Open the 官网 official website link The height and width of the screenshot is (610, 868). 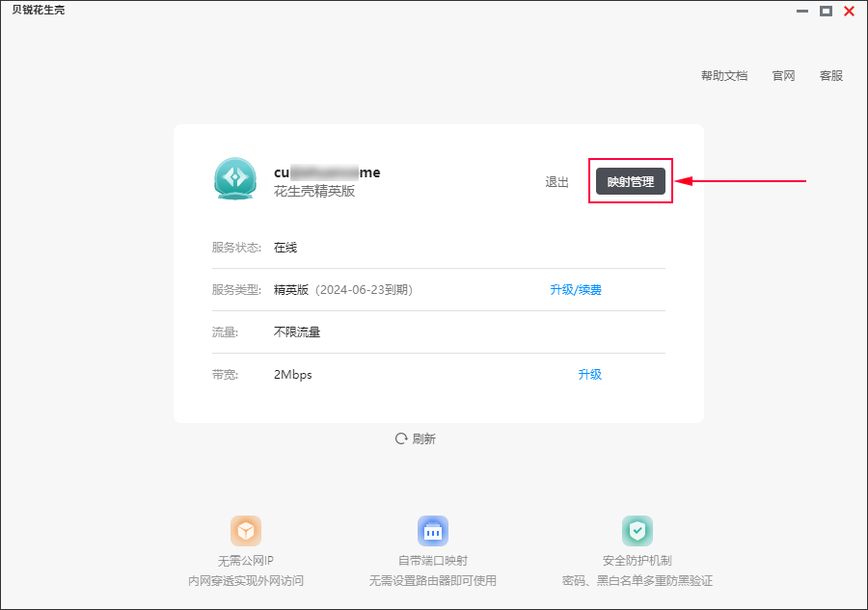coord(783,76)
